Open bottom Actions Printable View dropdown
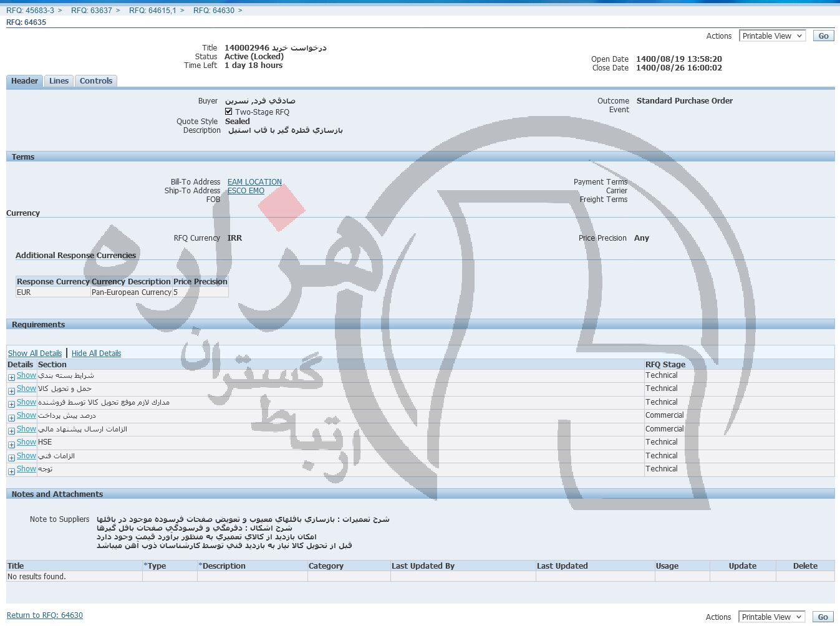 click(771, 617)
